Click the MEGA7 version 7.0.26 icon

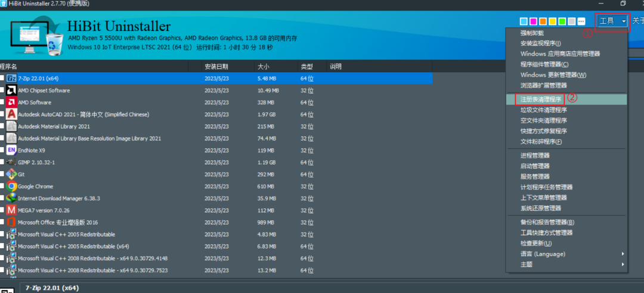(x=11, y=210)
